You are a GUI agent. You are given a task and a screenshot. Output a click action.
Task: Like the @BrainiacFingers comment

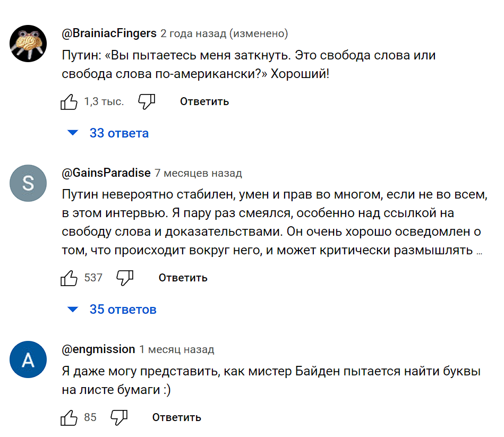click(x=69, y=101)
